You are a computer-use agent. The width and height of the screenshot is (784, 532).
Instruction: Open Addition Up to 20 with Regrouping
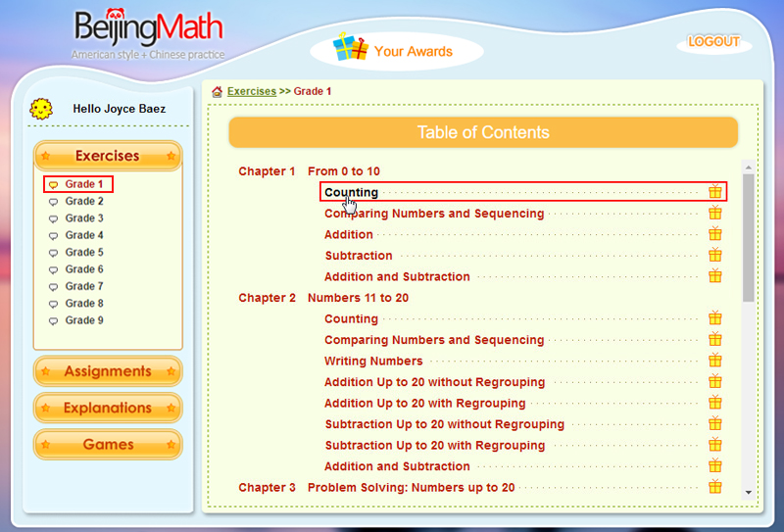(x=425, y=403)
